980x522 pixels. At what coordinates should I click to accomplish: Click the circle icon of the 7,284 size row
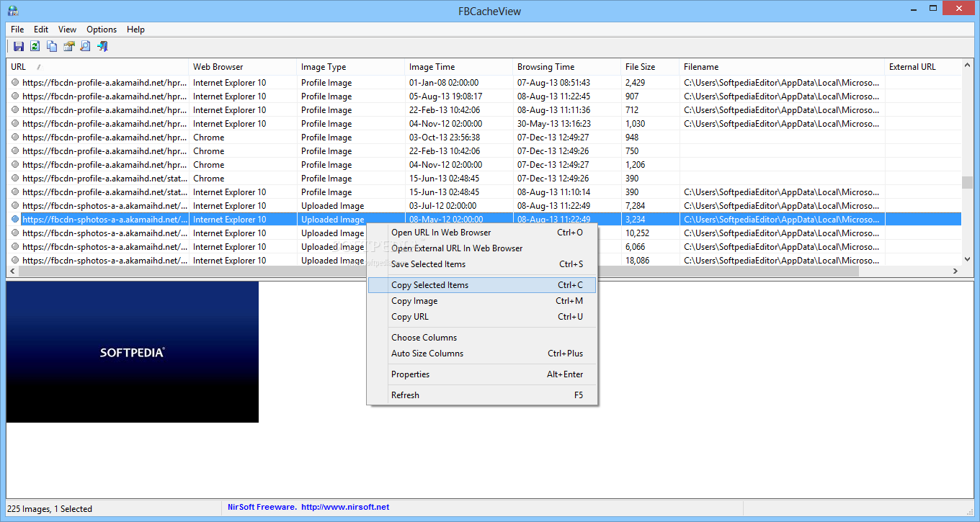(x=15, y=206)
